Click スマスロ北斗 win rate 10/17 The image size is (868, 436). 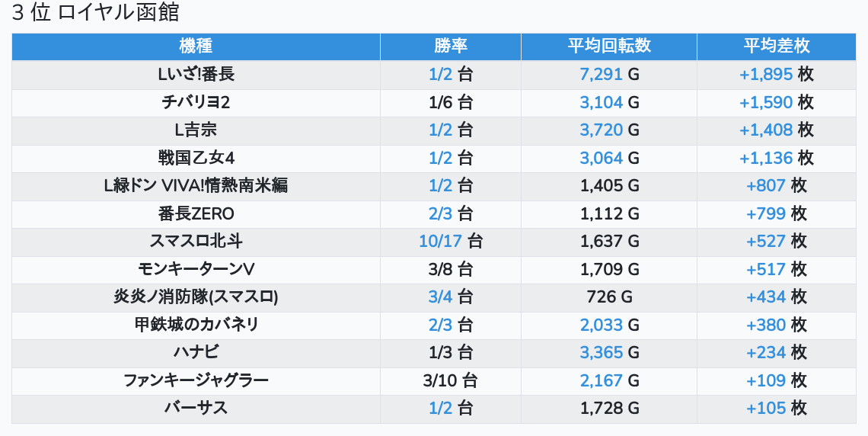[441, 242]
